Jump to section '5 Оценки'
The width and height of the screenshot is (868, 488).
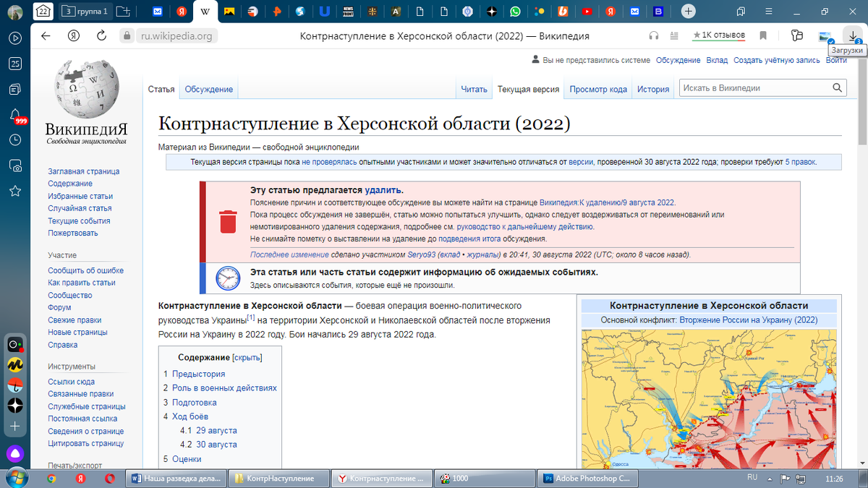tap(182, 458)
